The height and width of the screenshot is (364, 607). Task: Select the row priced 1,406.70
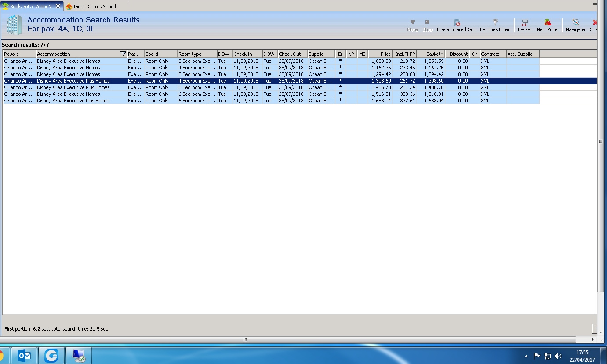(300, 87)
